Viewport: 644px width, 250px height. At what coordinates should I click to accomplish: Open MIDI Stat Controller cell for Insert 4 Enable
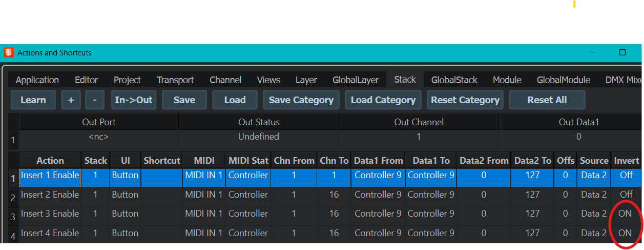(x=248, y=234)
